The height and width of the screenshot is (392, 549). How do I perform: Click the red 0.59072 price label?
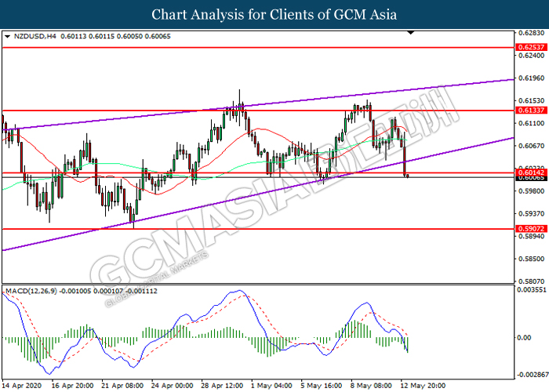[531, 229]
